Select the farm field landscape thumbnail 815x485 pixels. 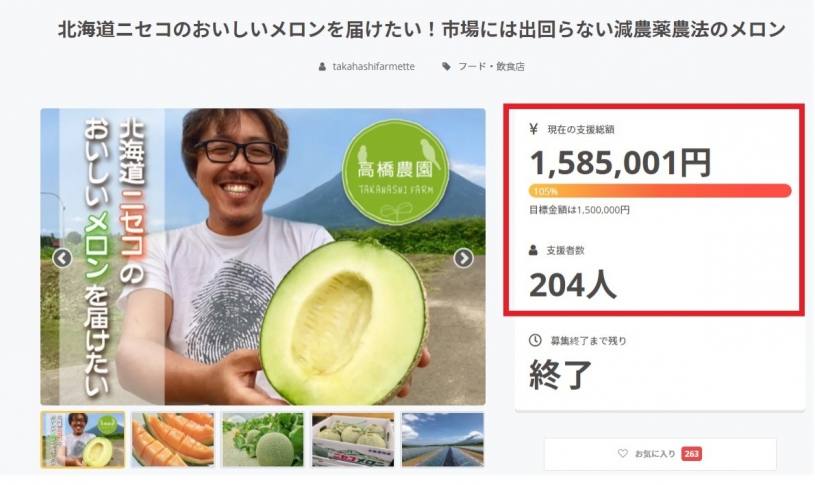[443, 440]
